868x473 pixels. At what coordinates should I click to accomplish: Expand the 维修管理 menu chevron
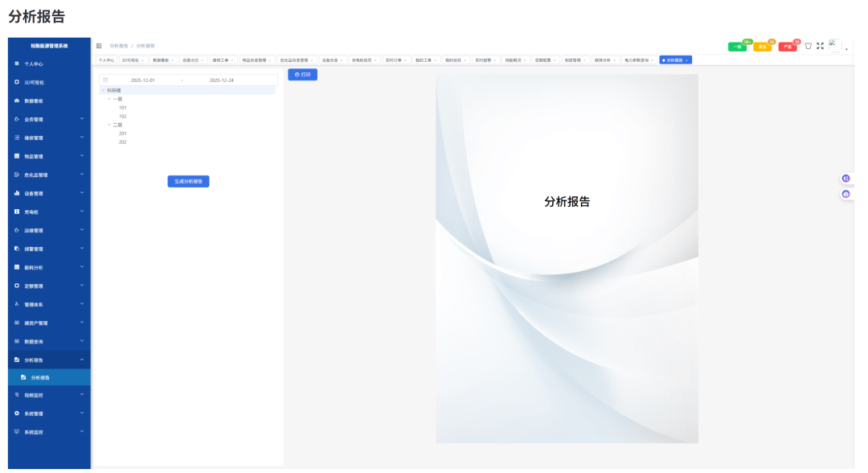click(82, 138)
